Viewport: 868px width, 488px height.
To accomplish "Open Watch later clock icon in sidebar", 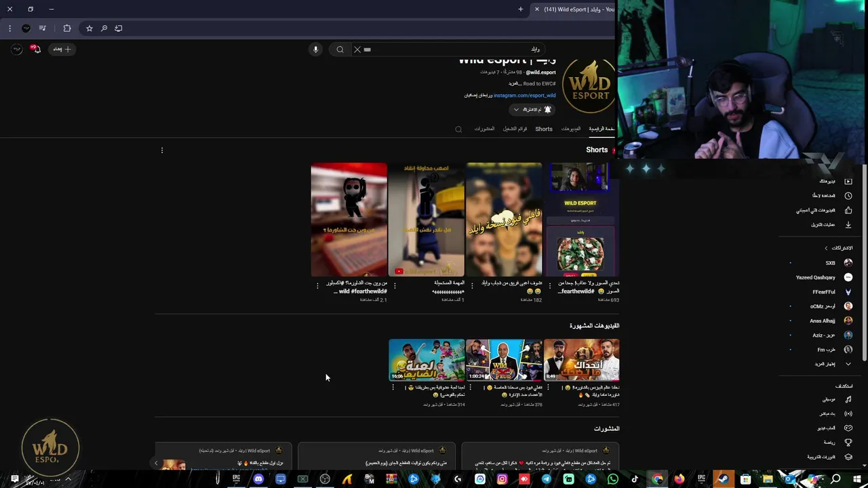I will pyautogui.click(x=848, y=196).
